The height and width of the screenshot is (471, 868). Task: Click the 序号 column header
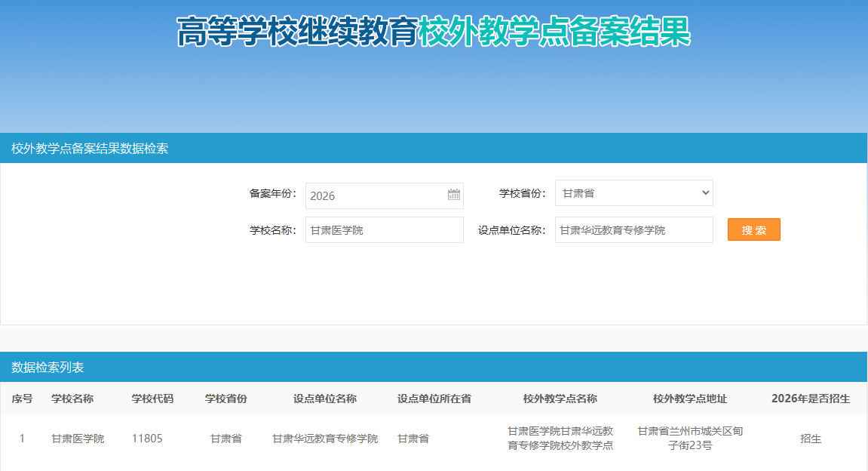pyautogui.click(x=22, y=399)
